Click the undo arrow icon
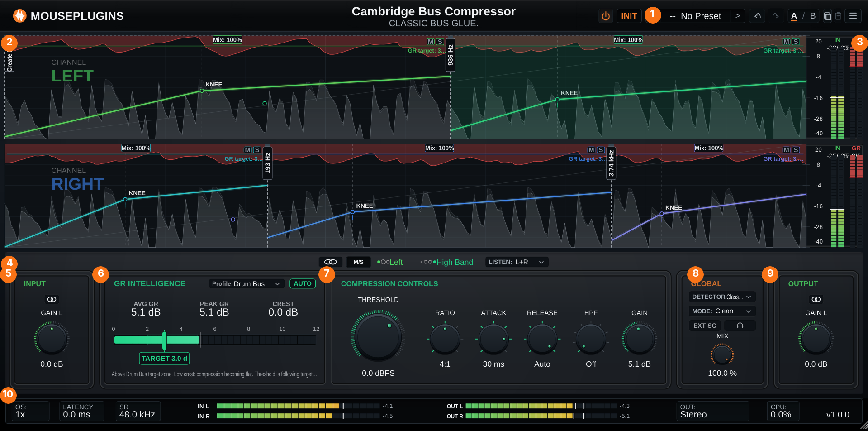The height and width of the screenshot is (431, 868). point(758,16)
